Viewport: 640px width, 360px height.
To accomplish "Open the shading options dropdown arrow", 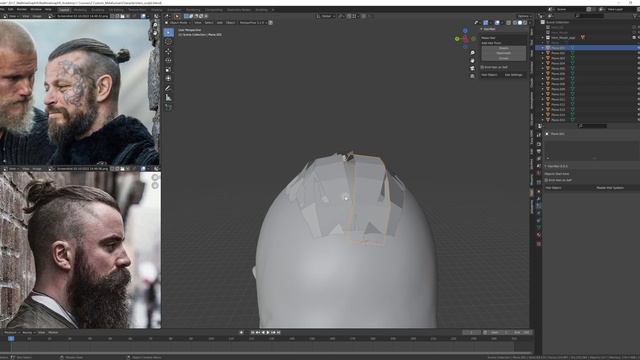I will point(529,22).
